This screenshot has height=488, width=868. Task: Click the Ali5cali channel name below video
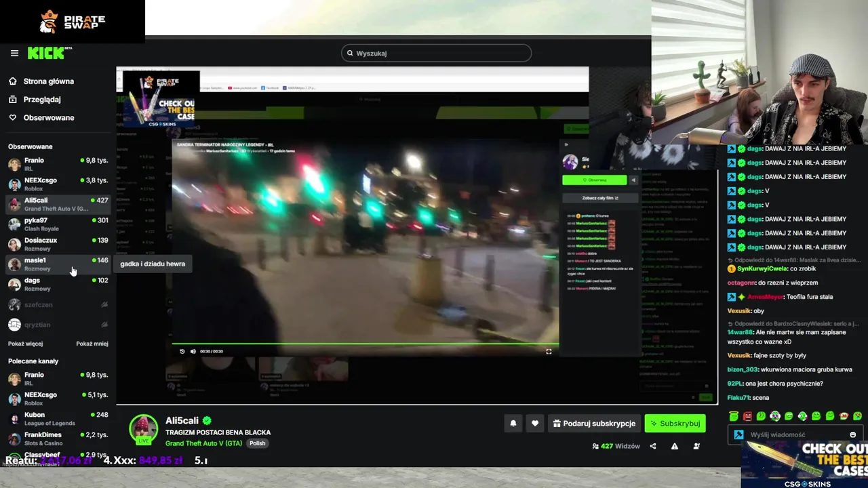pos(182,420)
